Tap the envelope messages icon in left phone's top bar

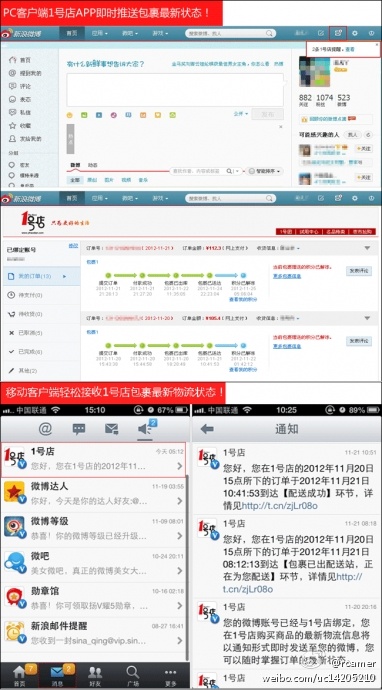coord(112,429)
